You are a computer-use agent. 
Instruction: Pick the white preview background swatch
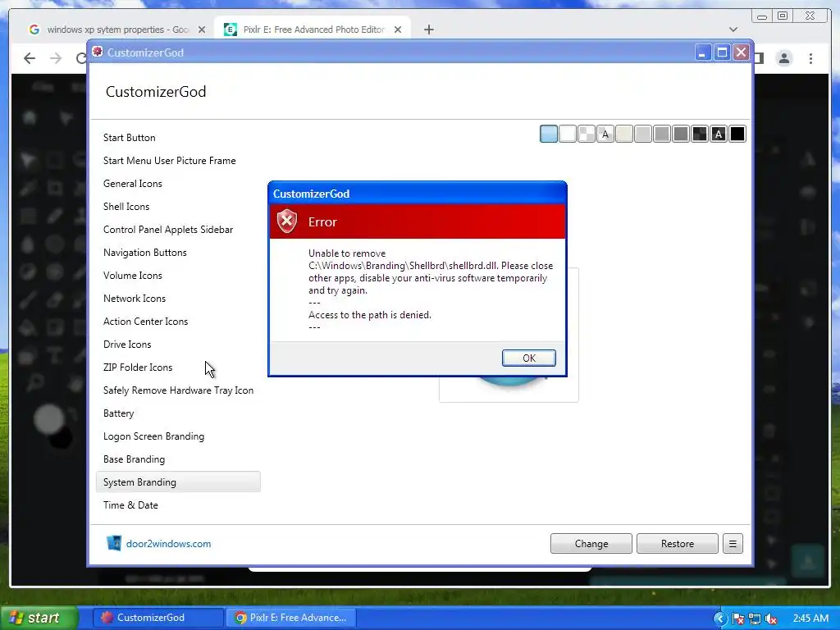pos(568,134)
